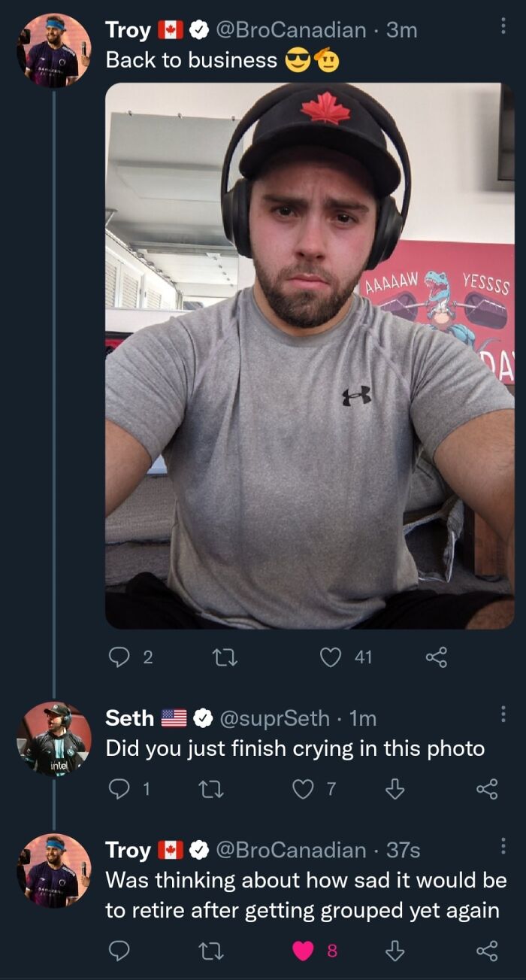Reply to Troy's "Back to business" tweet
526x980 pixels.
tap(121, 657)
